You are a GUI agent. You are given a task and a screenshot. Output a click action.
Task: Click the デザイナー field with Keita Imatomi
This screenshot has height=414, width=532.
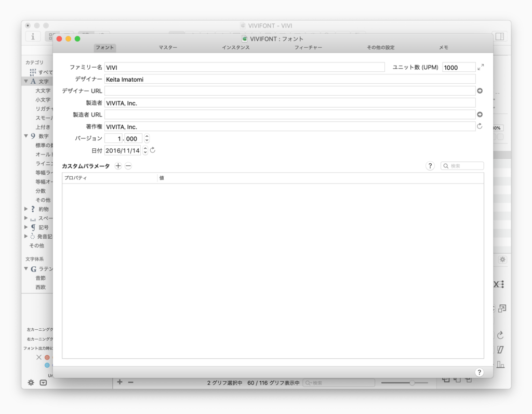(x=290, y=79)
